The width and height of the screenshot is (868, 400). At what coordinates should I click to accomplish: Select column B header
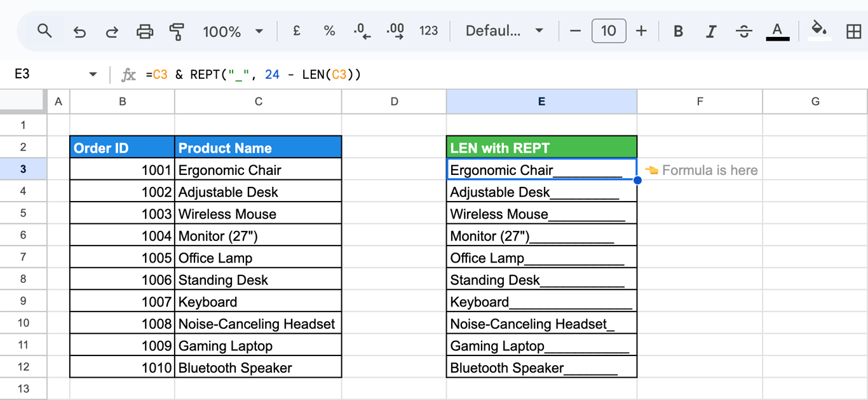point(122,101)
